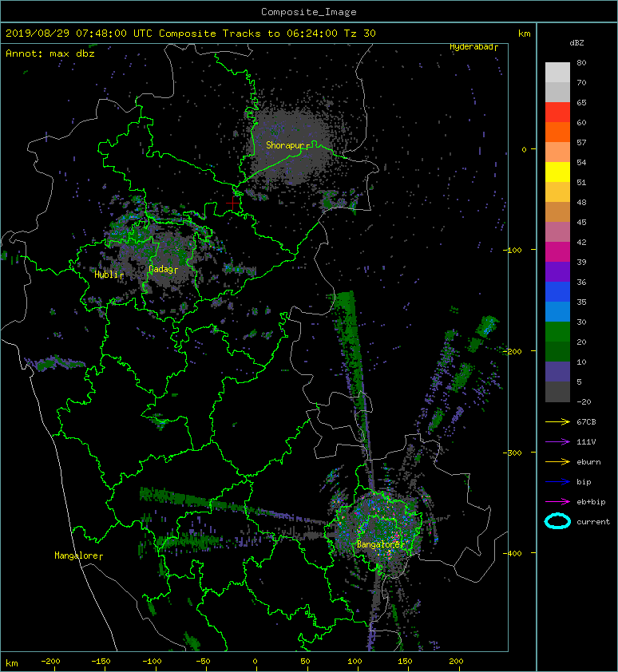Click the dBZ color scale heading
The height and width of the screenshot is (672, 618).
point(576,43)
